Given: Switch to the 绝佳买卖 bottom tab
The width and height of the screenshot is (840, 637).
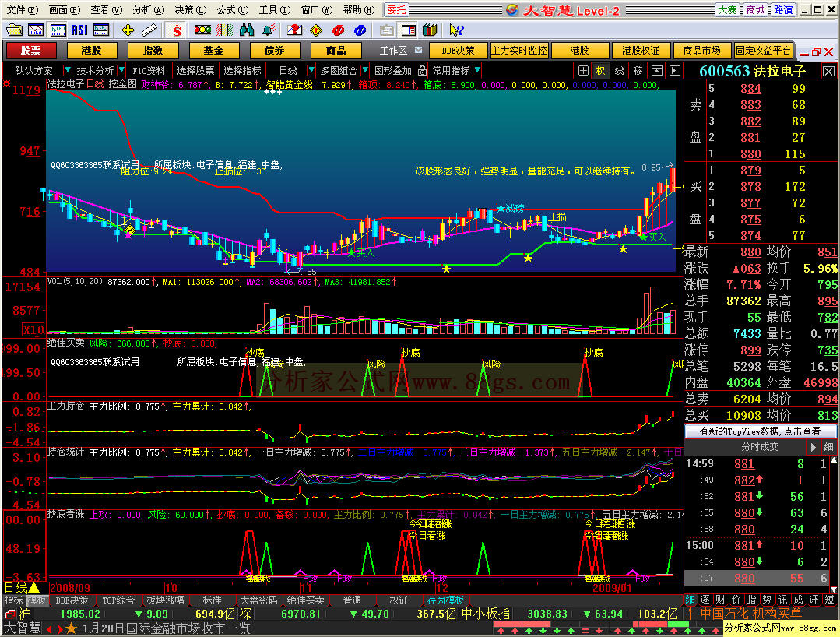Looking at the screenshot, I should click(x=306, y=600).
